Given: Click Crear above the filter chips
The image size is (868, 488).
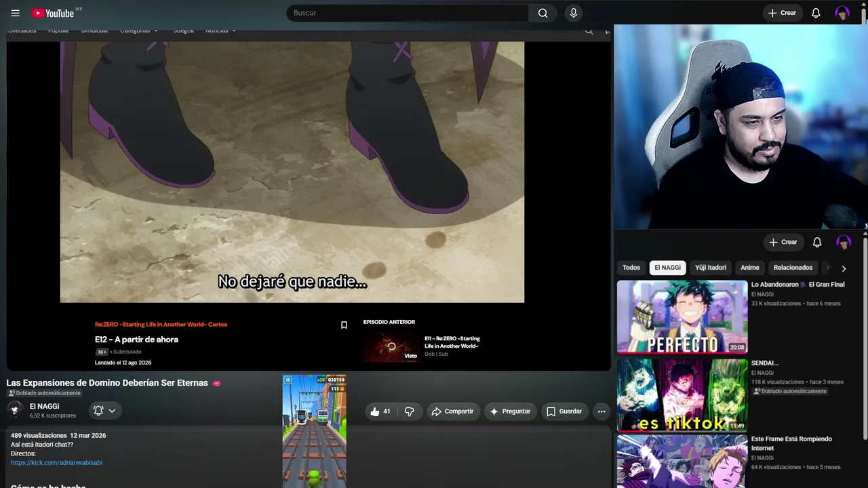Looking at the screenshot, I should pos(783,242).
